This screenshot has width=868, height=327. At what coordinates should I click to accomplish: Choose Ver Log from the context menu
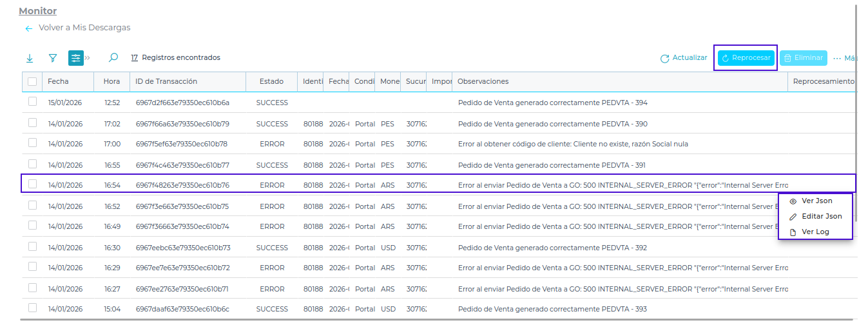815,232
